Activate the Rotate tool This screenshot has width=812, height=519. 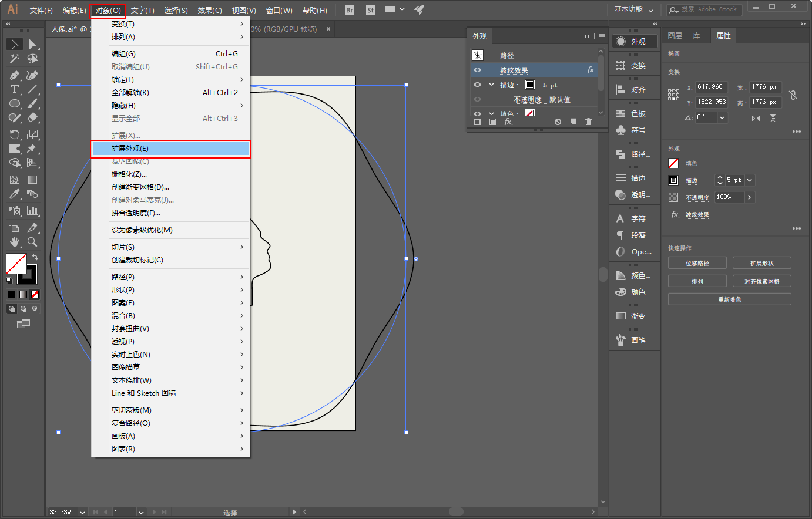(15, 134)
